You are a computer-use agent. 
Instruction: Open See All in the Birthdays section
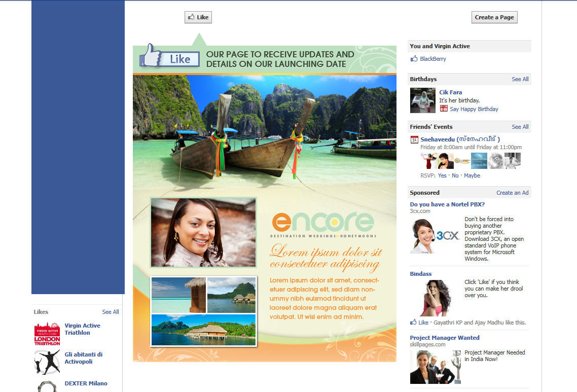coord(520,79)
